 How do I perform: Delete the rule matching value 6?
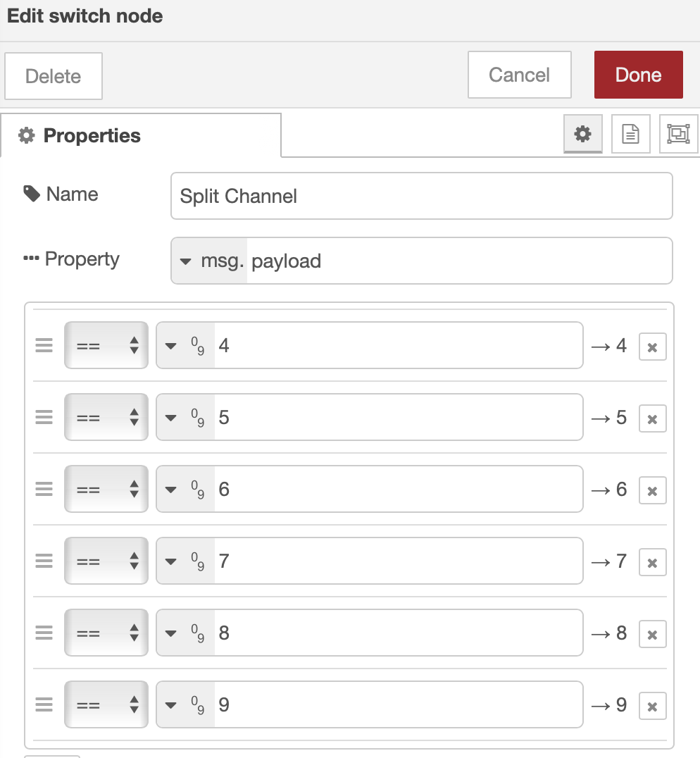point(652,490)
